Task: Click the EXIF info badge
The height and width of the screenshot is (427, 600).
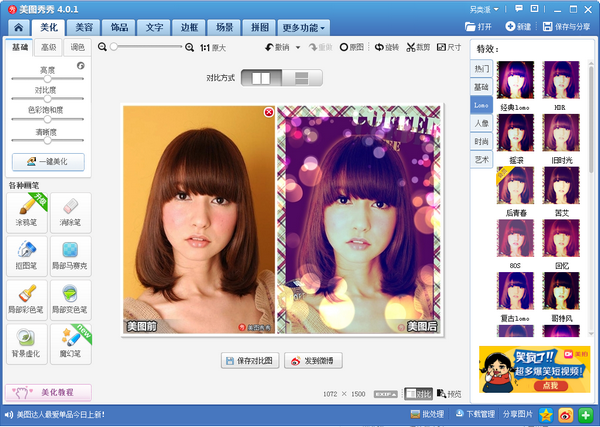Action: (385, 394)
